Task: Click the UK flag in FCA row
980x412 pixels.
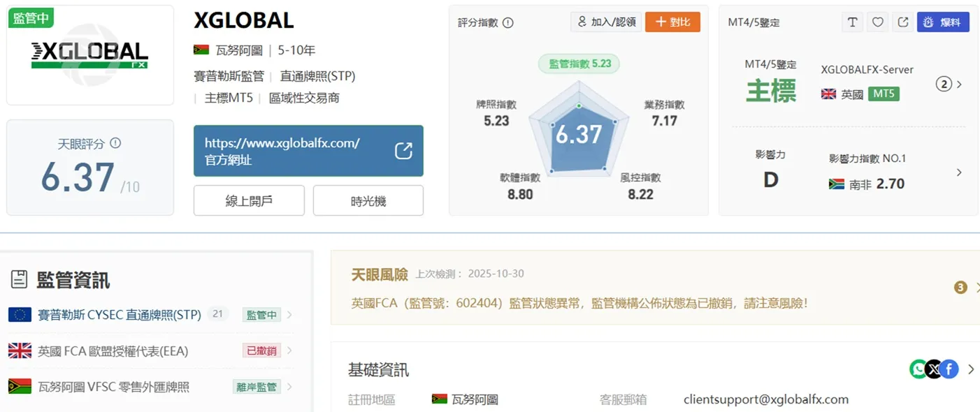Action: coord(20,351)
